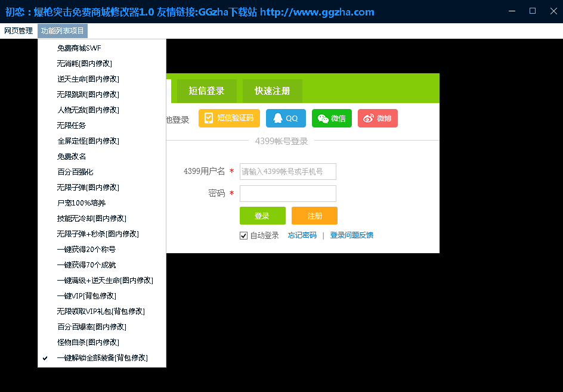Enable 人物无敌[图内修改]

(x=102, y=110)
